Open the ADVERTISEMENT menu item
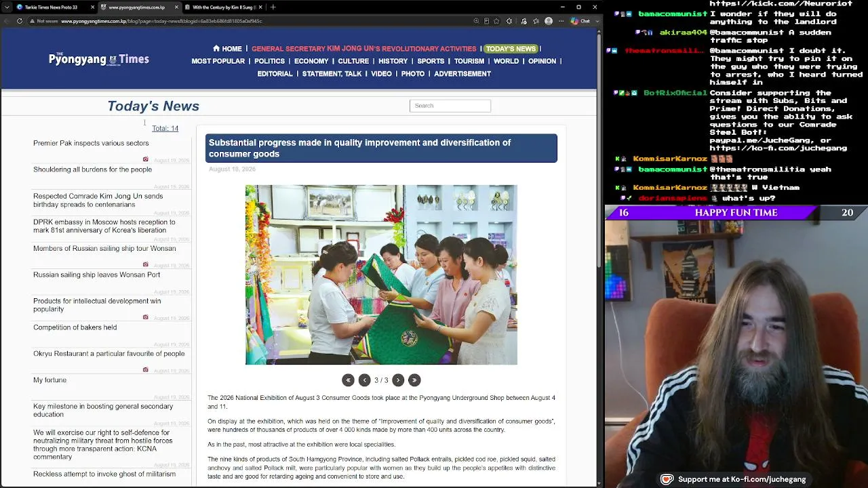This screenshot has height=488, width=868. click(x=462, y=74)
